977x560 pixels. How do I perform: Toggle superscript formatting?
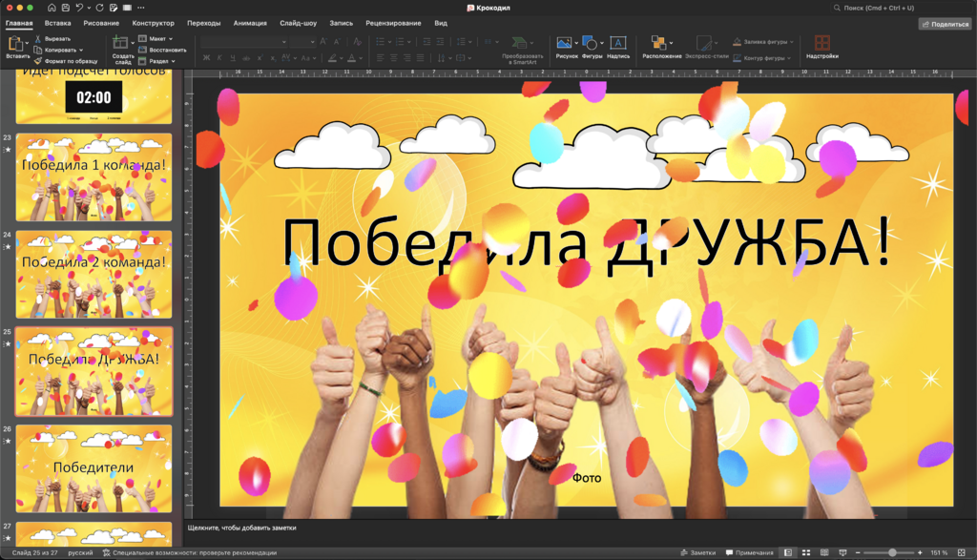tap(260, 58)
